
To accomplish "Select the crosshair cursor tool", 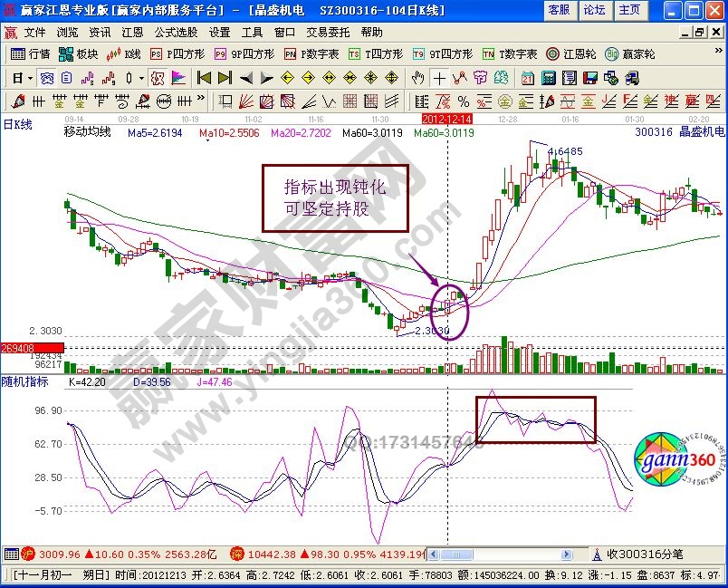I will pos(440,78).
